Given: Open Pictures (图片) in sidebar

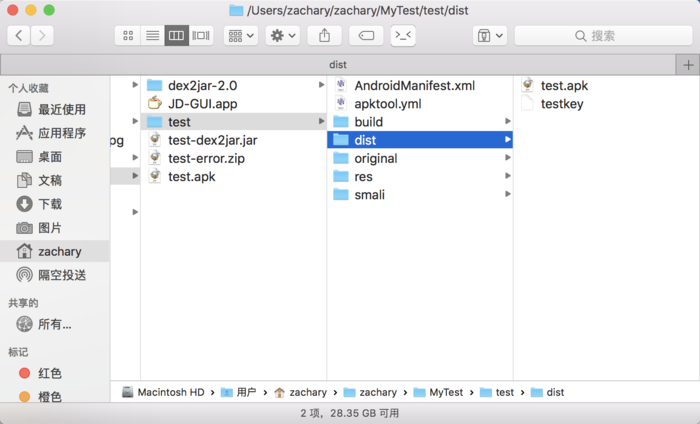Looking at the screenshot, I should [54, 228].
